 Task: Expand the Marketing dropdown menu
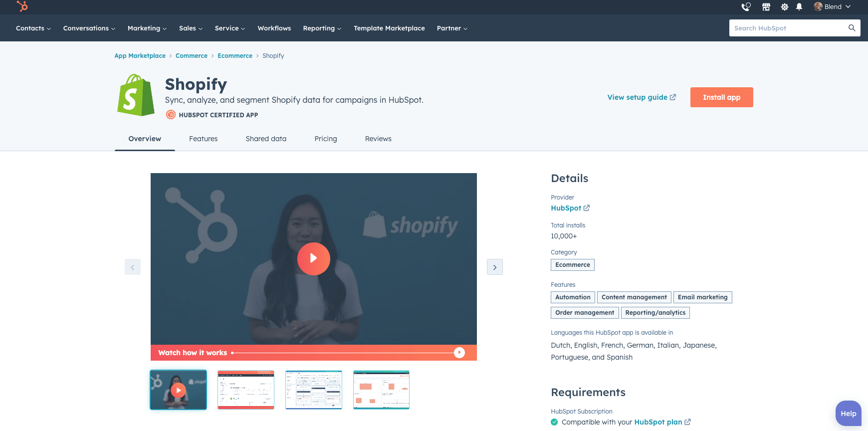pyautogui.click(x=147, y=28)
